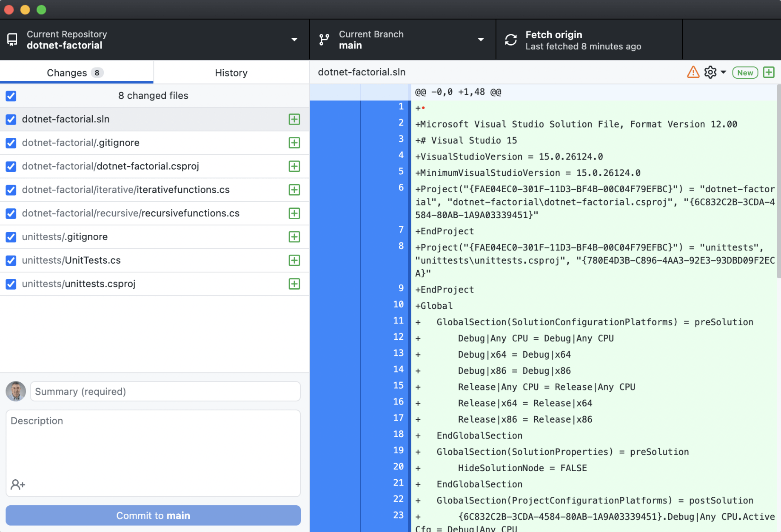Expand the dropdown arrow beside the gear icon
781x532 pixels.
click(723, 72)
